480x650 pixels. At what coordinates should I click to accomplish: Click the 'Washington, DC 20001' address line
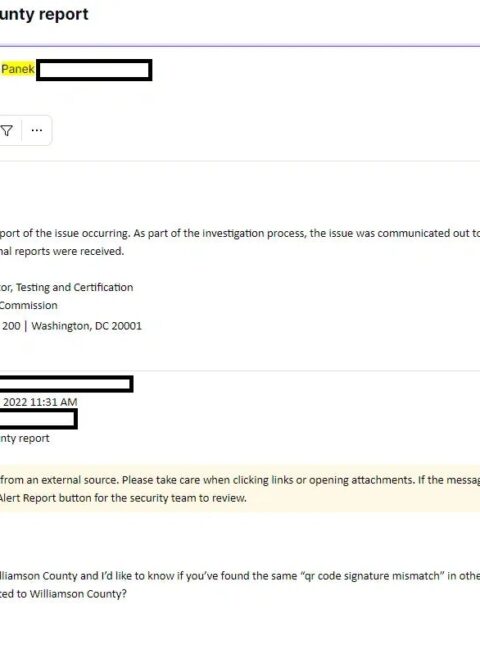pyautogui.click(x=87, y=326)
